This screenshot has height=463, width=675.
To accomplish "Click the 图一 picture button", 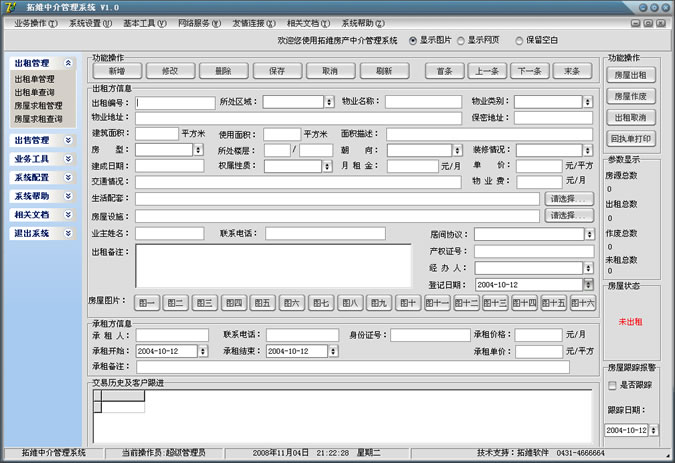I will [147, 303].
